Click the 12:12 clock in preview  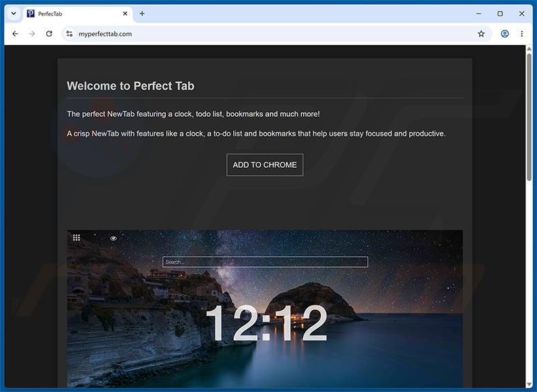tap(266, 323)
